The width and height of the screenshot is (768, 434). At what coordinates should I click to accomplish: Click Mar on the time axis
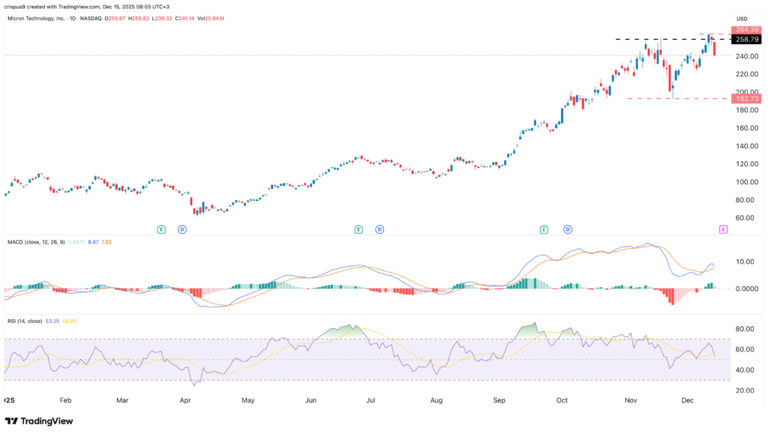tap(122, 401)
